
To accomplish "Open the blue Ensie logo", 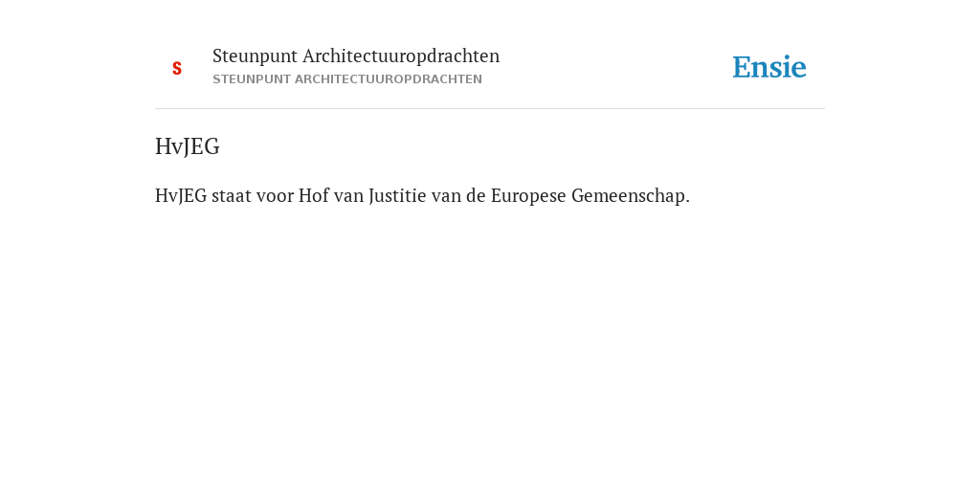I will [x=769, y=67].
